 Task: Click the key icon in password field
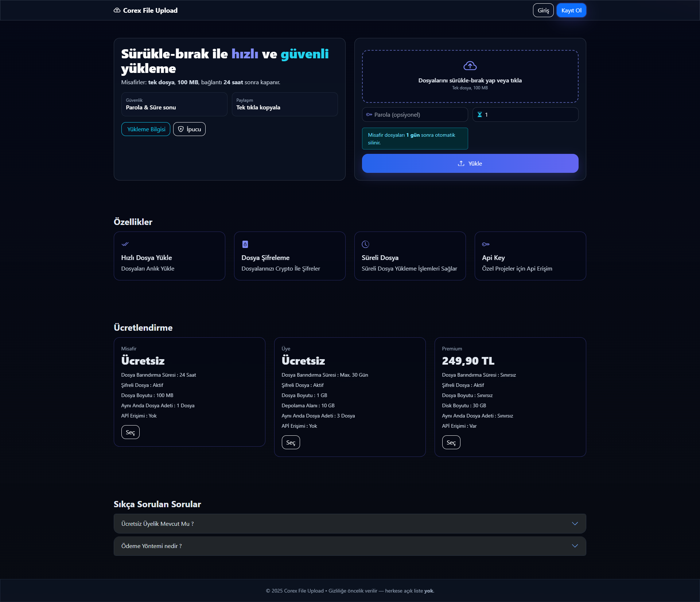click(x=369, y=114)
